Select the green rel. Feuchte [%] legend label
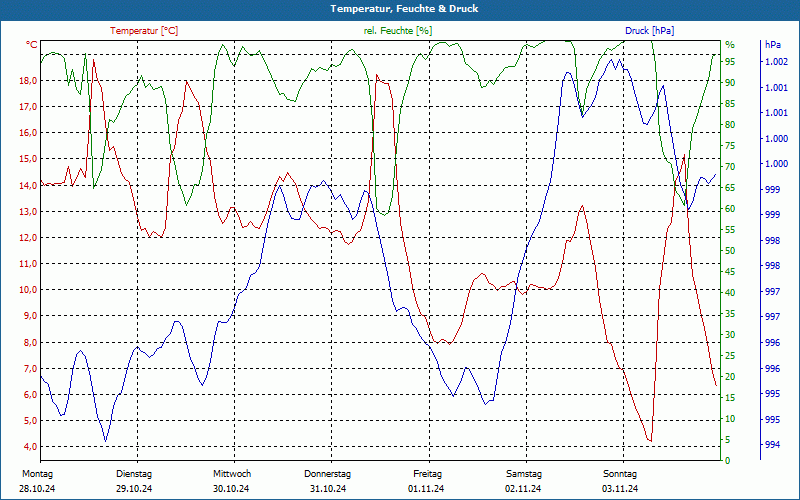Image resolution: width=800 pixels, height=500 pixels. (398, 31)
